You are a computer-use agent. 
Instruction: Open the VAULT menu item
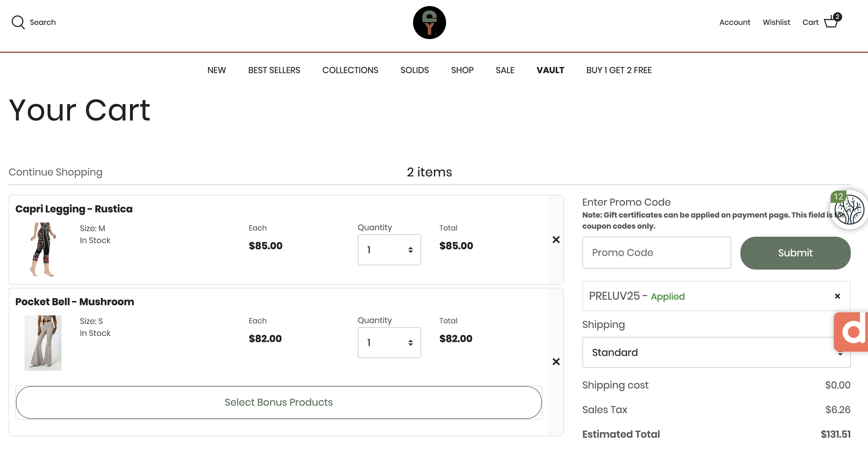[x=550, y=70]
